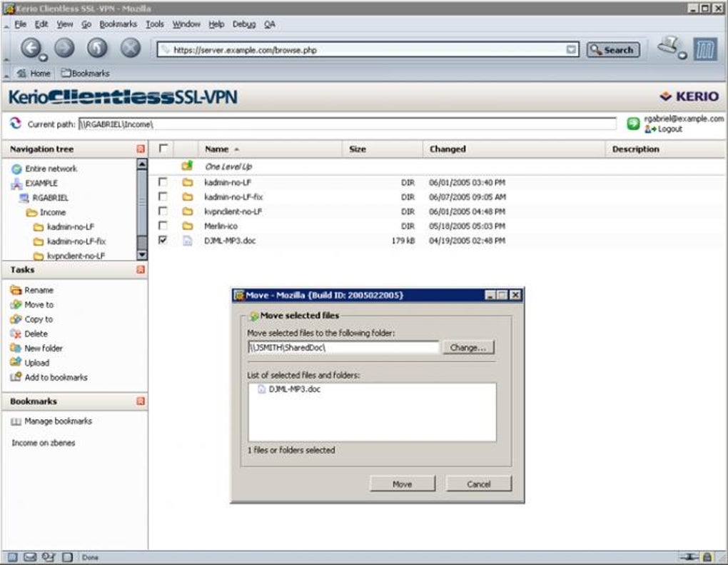Open the Bookmarks toolbar folder

(x=86, y=74)
